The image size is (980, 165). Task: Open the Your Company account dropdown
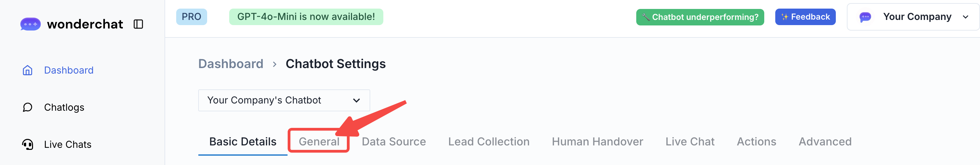point(916,17)
